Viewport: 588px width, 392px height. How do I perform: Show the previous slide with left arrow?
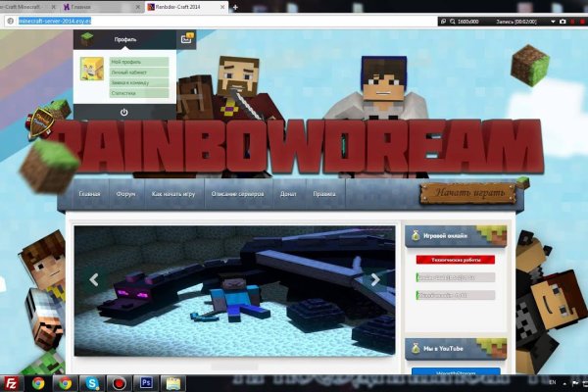pyautogui.click(x=94, y=279)
